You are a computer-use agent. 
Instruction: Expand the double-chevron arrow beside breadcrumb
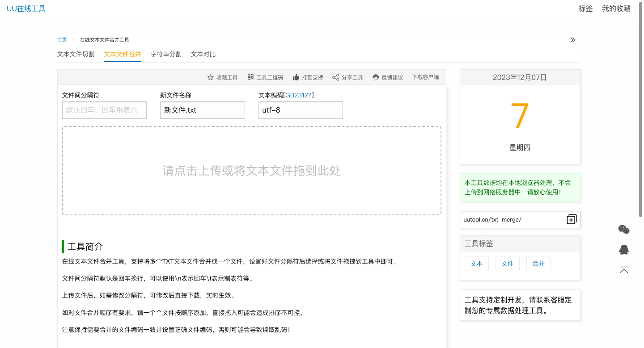point(573,40)
